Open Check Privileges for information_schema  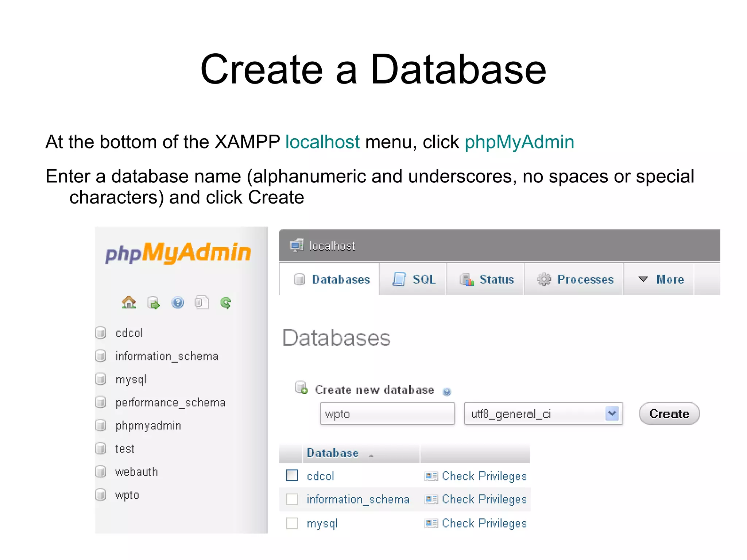point(484,499)
